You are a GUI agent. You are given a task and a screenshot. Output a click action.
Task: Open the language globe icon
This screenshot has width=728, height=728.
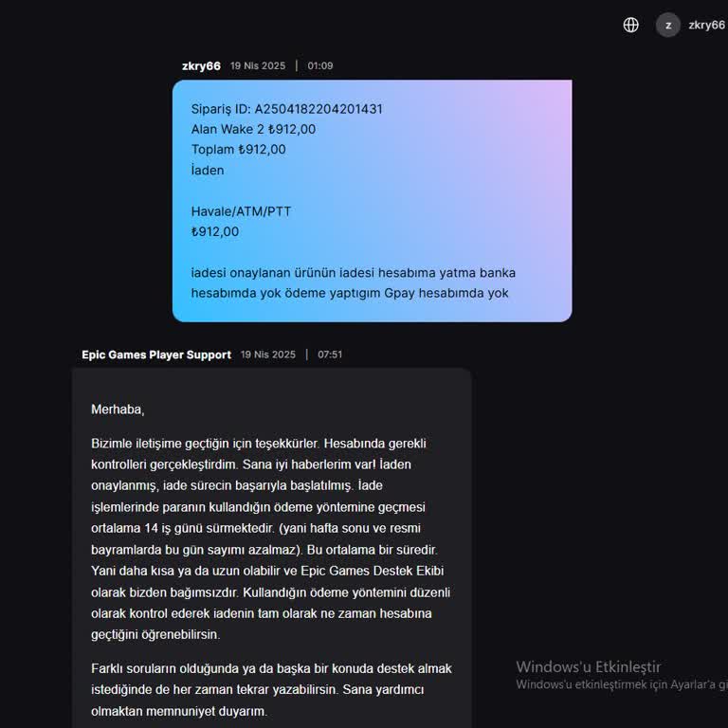(630, 25)
